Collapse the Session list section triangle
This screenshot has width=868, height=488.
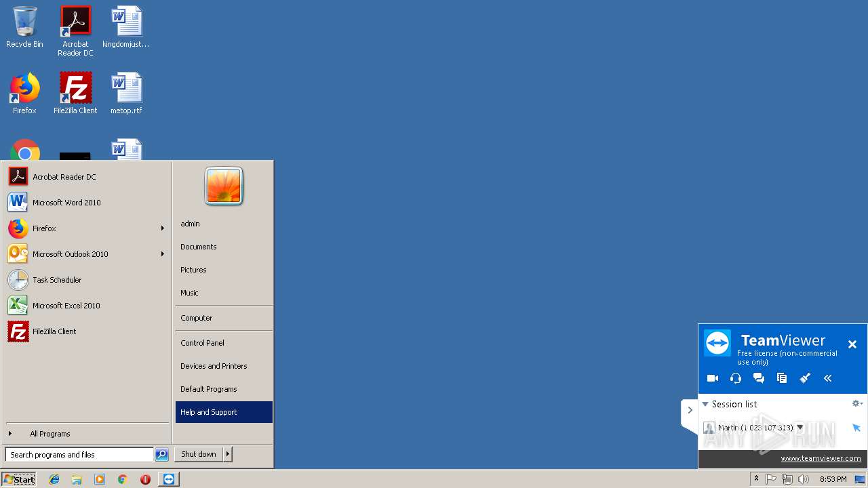click(x=705, y=404)
